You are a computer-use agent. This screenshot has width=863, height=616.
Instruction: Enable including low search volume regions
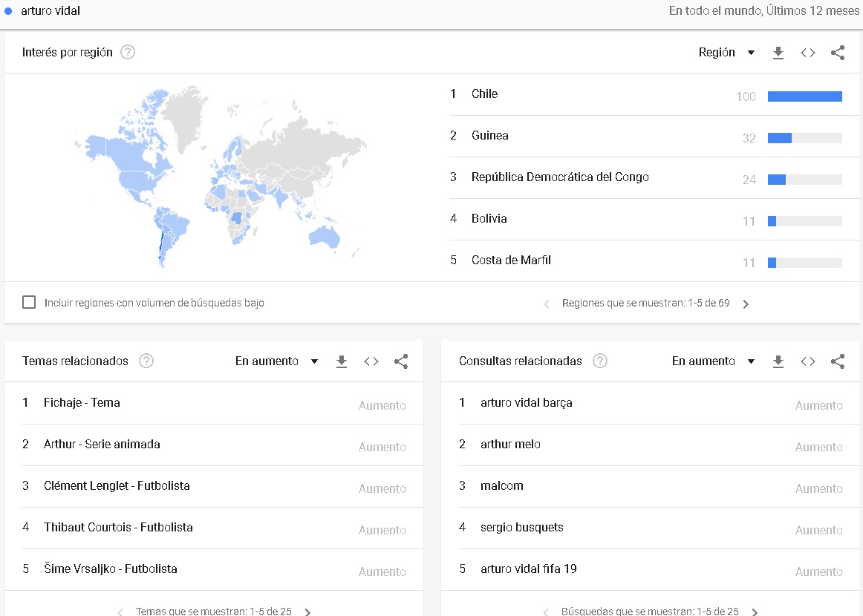[29, 303]
